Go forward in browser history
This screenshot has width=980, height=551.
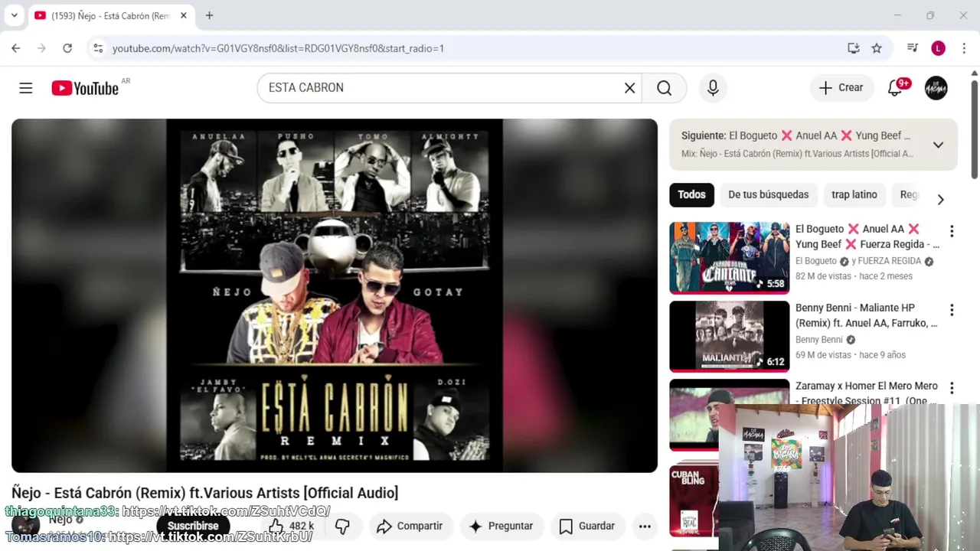pos(41,48)
